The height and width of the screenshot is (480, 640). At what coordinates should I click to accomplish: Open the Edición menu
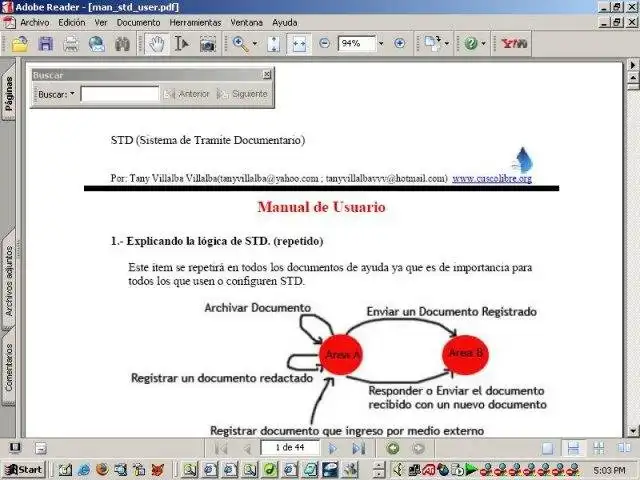point(71,22)
